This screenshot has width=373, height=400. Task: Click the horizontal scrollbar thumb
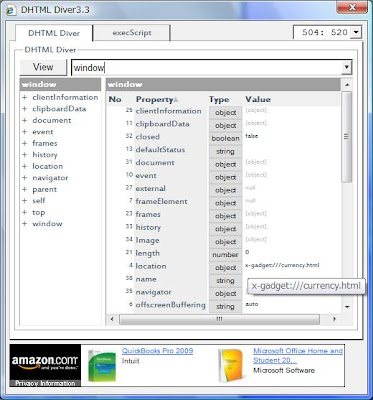219,319
